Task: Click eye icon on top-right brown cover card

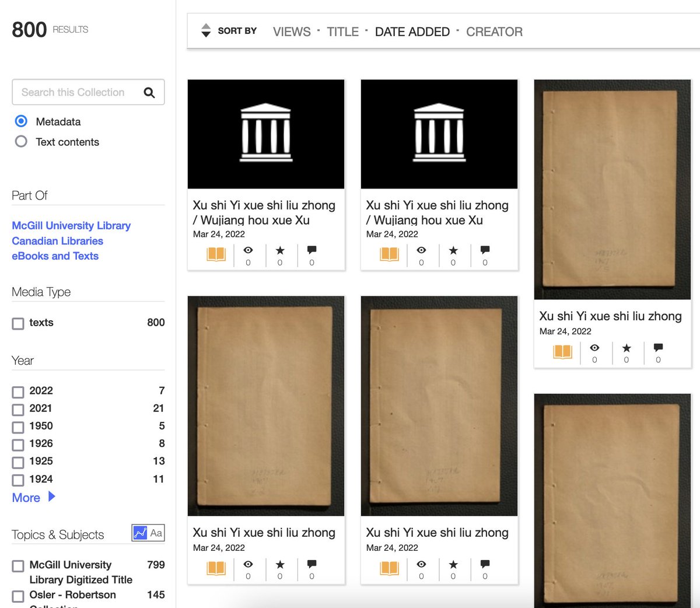Action: click(x=594, y=348)
